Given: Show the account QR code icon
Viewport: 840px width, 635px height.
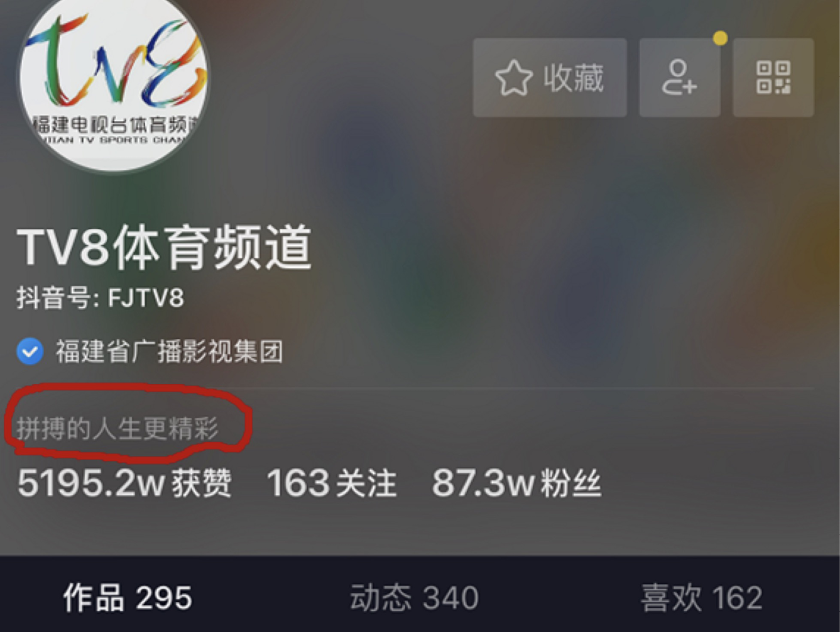Looking at the screenshot, I should tap(773, 77).
